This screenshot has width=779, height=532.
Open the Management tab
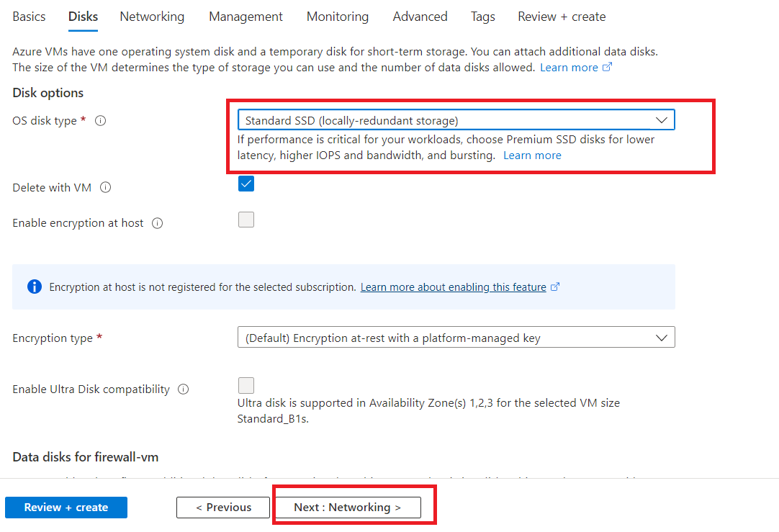[246, 17]
